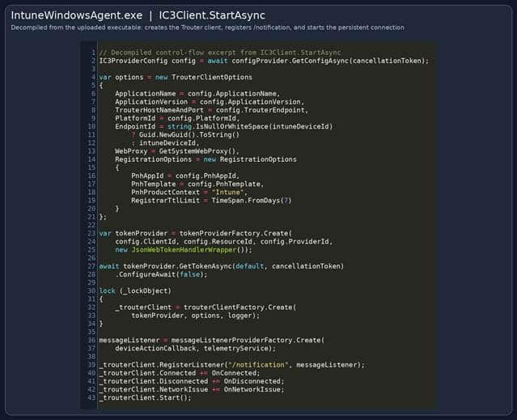Click the line 'PnhAppId = config.PnhAppId,'
Viewport: 517px width, 420px height.
(x=185, y=176)
